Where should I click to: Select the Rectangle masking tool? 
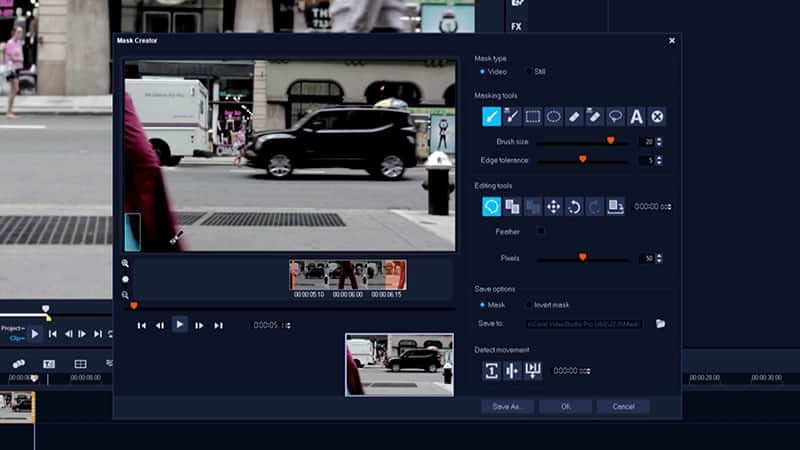click(533, 116)
